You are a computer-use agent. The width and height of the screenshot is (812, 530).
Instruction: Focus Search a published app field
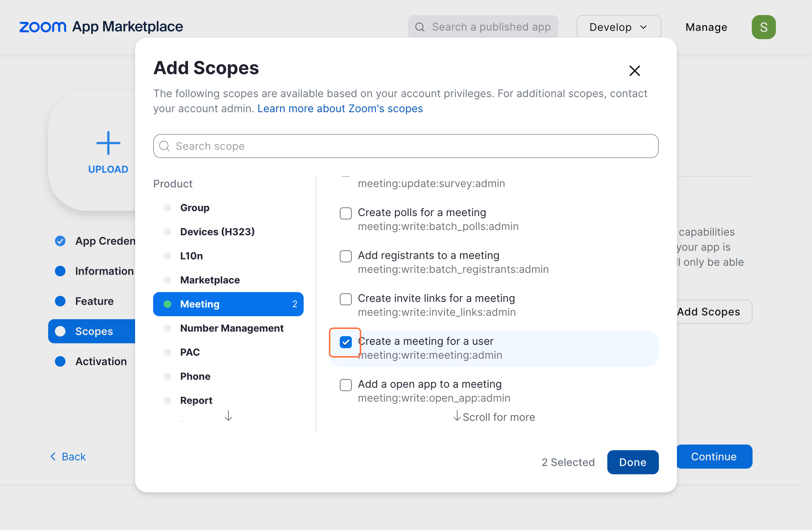[x=483, y=27]
